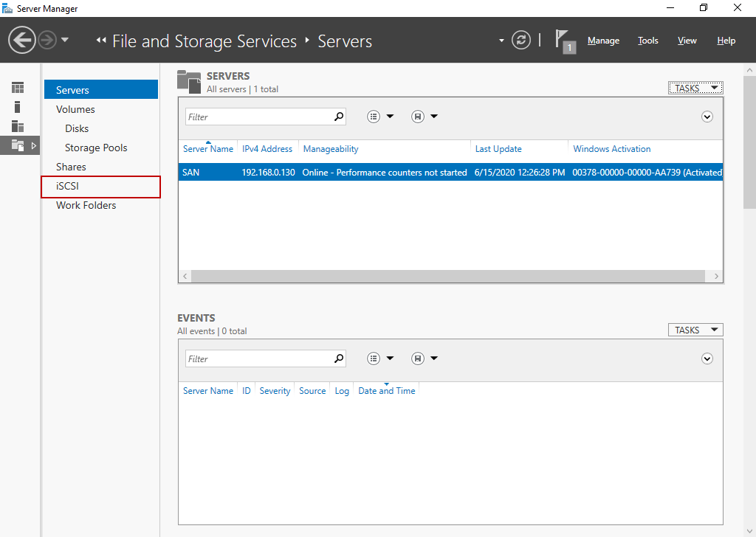The image size is (756, 537).
Task: Go to Storage Pools page
Action: [x=96, y=148]
